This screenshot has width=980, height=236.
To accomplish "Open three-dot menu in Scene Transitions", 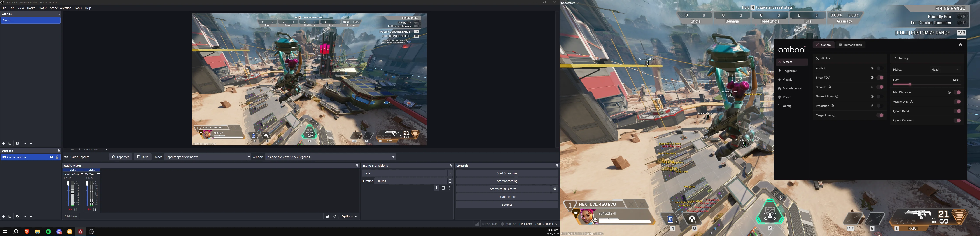I will coord(450,188).
